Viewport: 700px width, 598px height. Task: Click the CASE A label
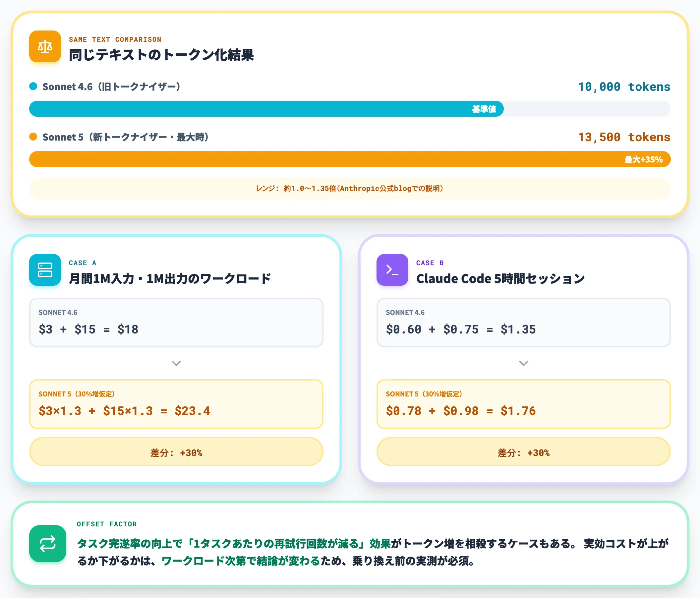point(83,263)
